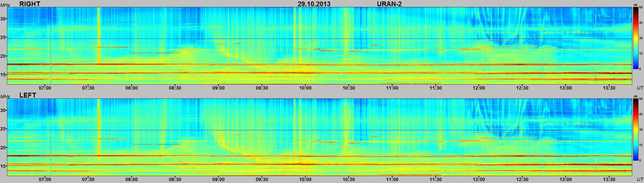Image resolution: width=644 pixels, height=183 pixels.
Task: Click the 09:30 time label under RIGHT panel
Action: (x=262, y=88)
